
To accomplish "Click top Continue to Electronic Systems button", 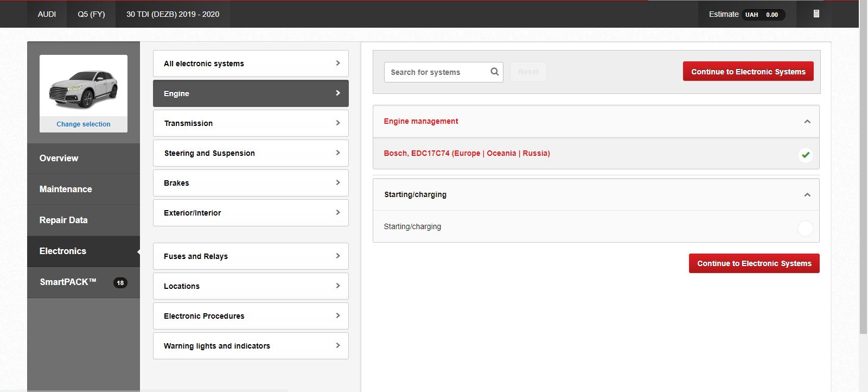I will coord(748,72).
